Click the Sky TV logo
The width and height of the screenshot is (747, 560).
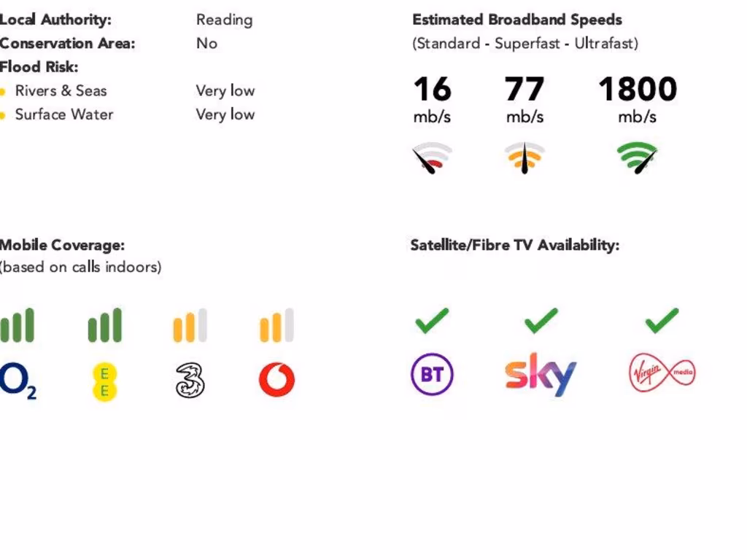pos(540,375)
